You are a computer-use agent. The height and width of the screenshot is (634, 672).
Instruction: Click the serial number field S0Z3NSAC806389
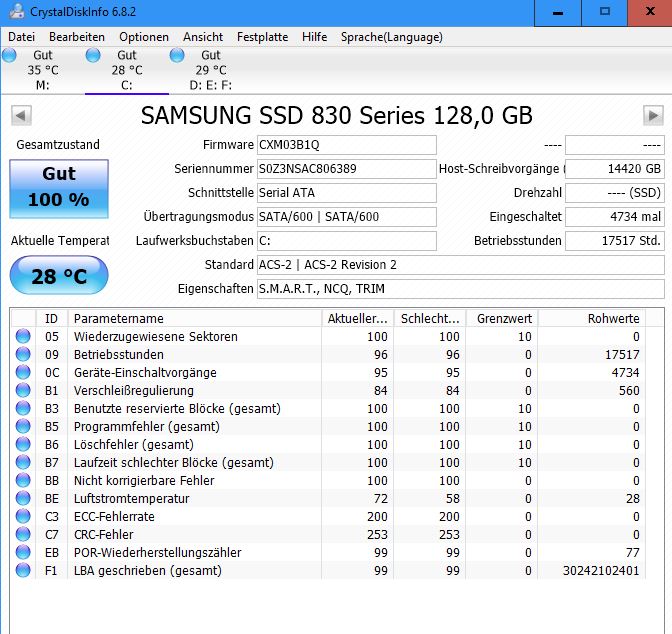pos(347,169)
